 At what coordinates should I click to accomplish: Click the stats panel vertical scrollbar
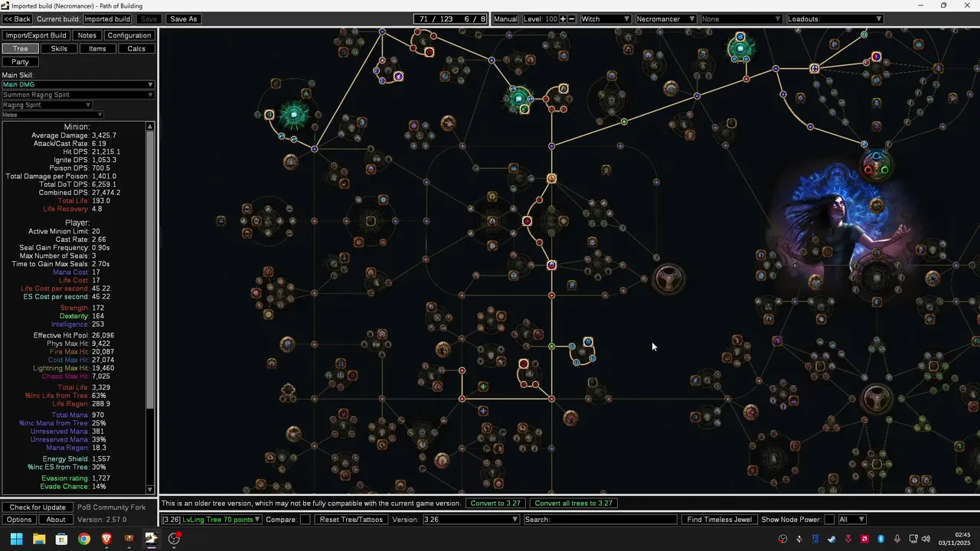tap(150, 306)
